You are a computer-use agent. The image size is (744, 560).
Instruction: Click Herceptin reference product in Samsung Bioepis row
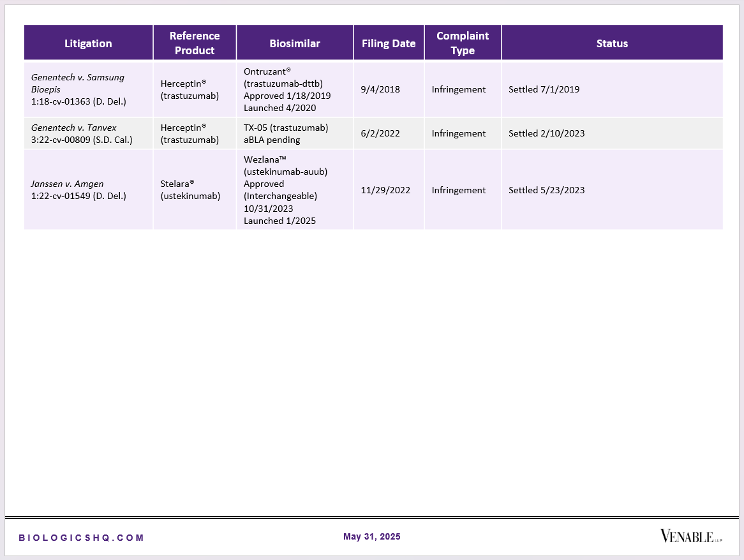195,89
